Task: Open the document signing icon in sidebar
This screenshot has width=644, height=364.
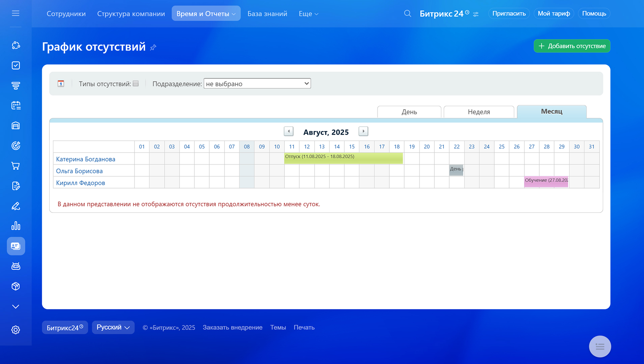Action: click(16, 186)
